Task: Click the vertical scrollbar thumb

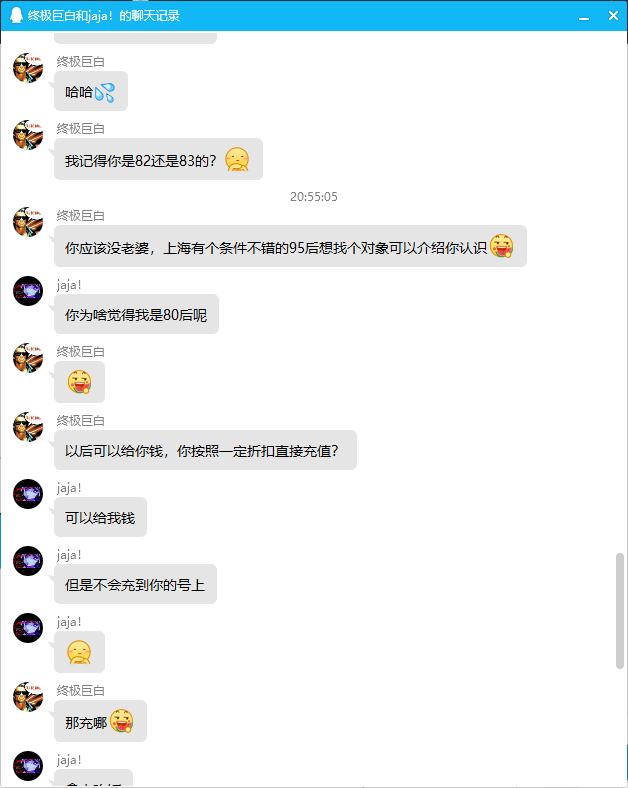Action: (620, 611)
